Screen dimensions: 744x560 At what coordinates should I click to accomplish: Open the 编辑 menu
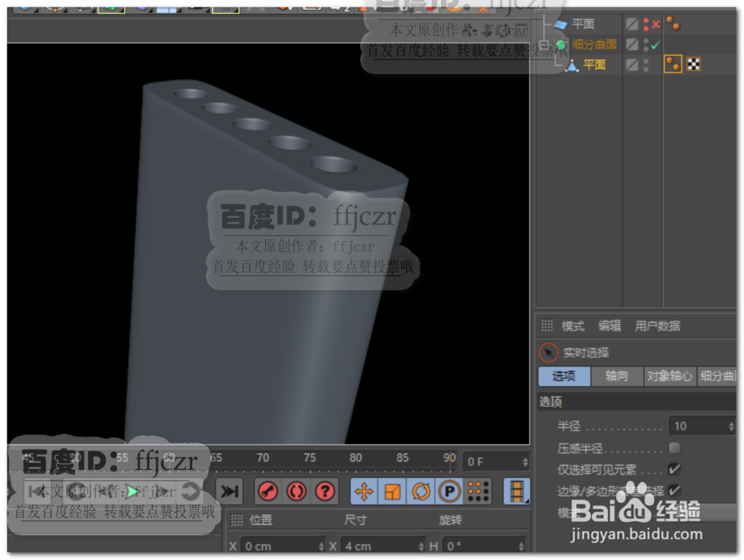click(x=609, y=326)
